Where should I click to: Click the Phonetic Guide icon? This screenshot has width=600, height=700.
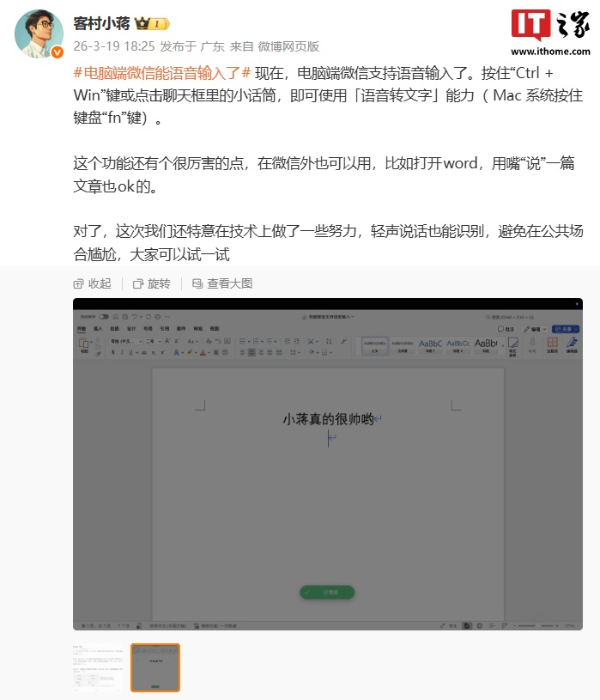tap(218, 341)
